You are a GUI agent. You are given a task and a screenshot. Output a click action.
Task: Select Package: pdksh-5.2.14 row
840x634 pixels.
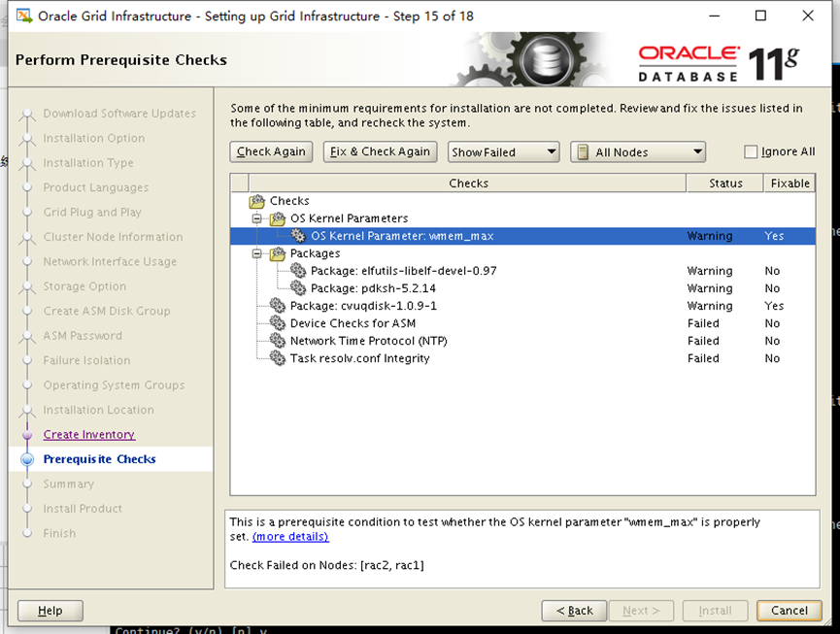click(x=522, y=288)
